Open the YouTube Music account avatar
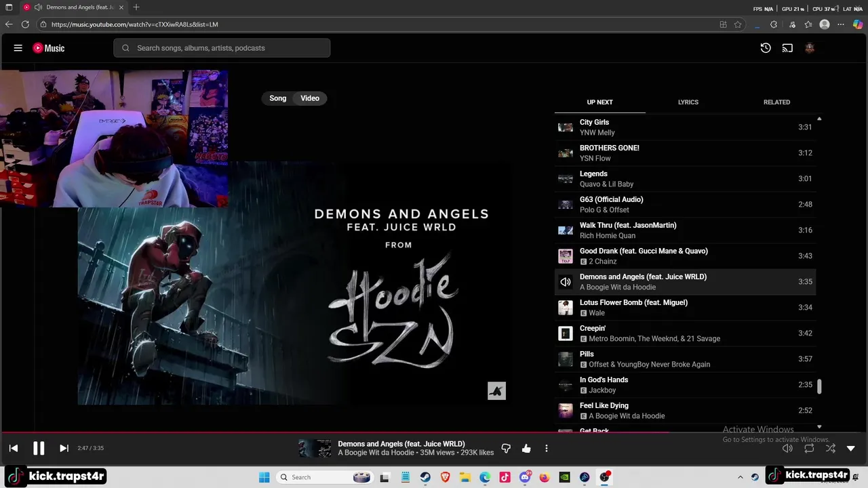The height and width of the screenshot is (488, 868). click(x=809, y=48)
